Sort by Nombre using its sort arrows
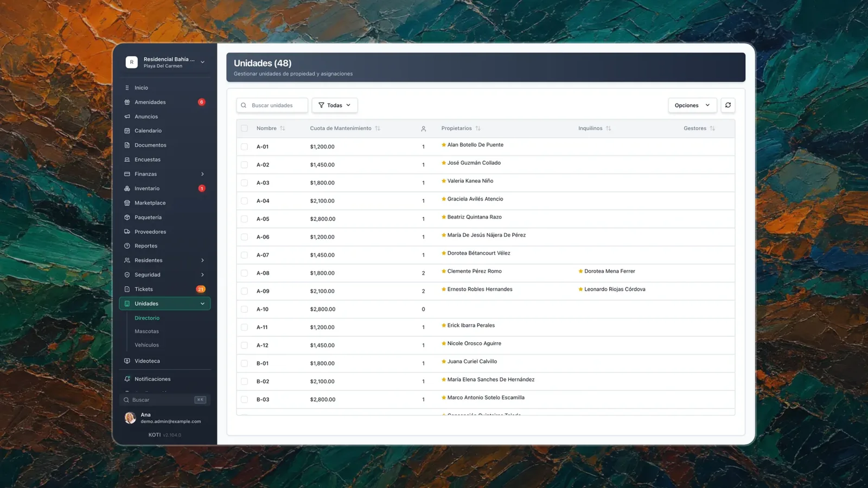Viewport: 868px width, 488px height. tap(283, 129)
